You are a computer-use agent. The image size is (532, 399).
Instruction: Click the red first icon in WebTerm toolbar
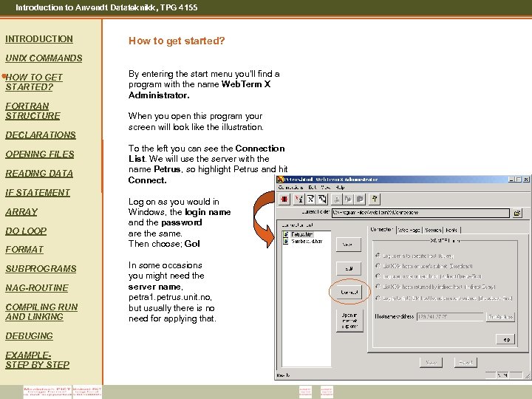tap(284, 199)
